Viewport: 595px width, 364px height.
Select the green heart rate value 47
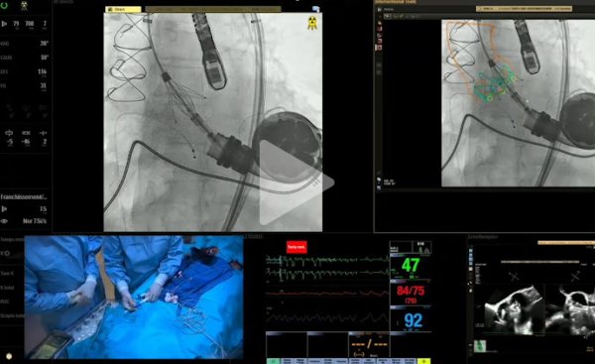click(411, 266)
